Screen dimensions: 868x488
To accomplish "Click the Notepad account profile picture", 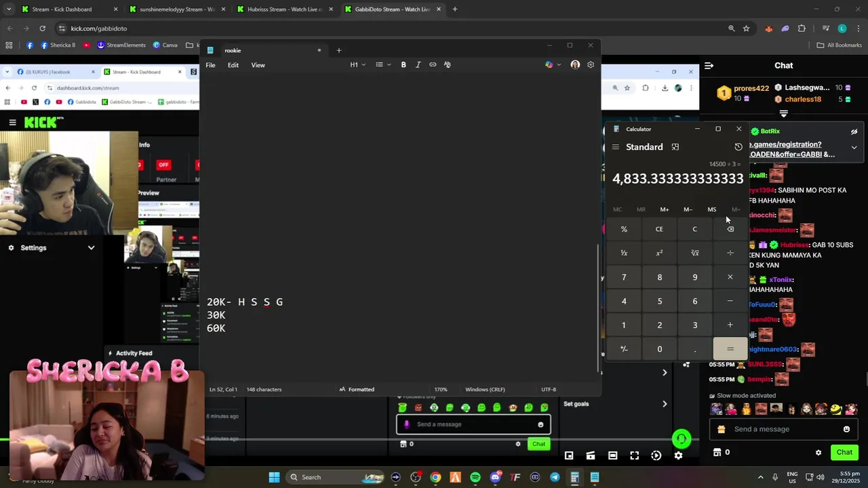I will click(575, 65).
